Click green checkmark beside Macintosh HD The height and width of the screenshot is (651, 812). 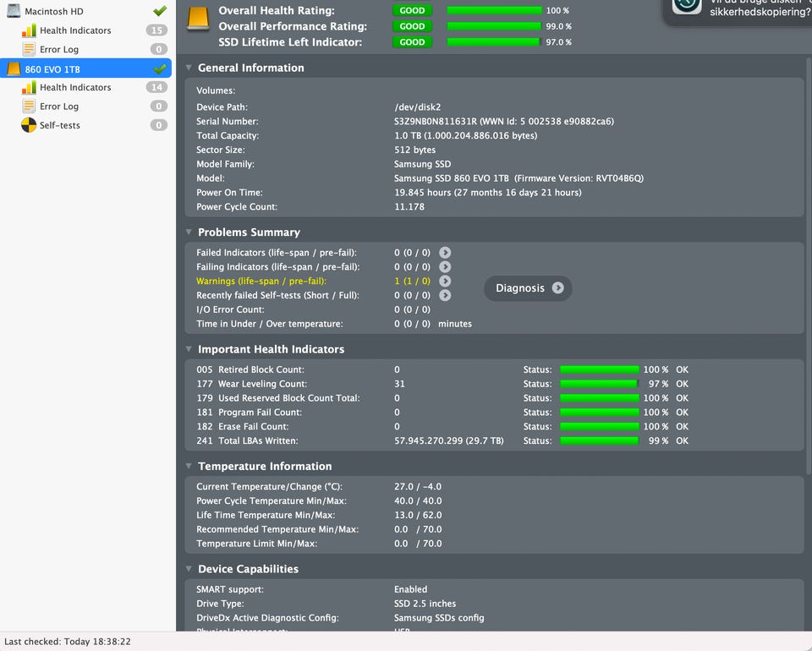pyautogui.click(x=160, y=10)
